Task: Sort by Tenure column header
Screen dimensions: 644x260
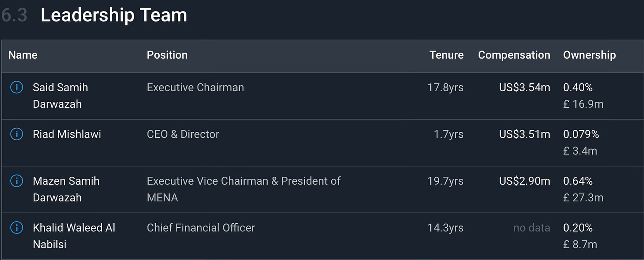Action: pos(446,55)
